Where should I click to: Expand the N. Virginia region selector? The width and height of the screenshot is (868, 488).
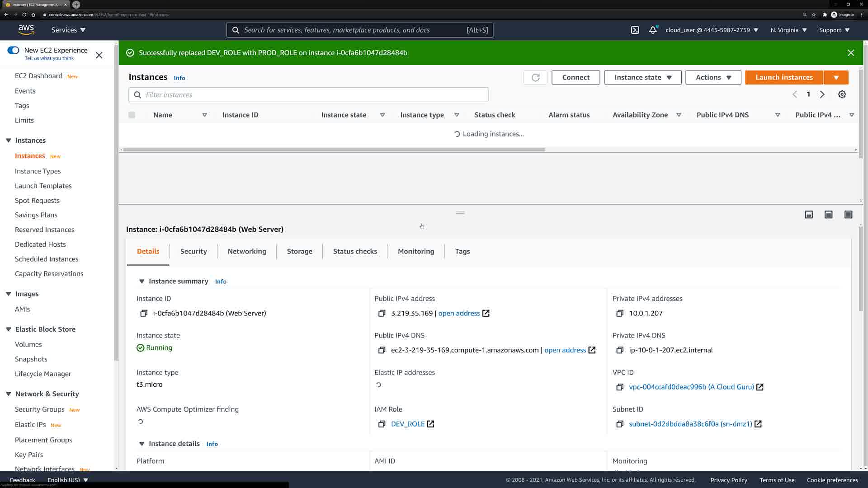(788, 30)
